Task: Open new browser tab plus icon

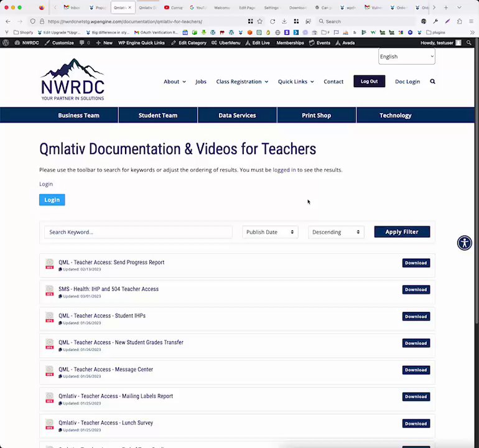Action: [x=446, y=7]
